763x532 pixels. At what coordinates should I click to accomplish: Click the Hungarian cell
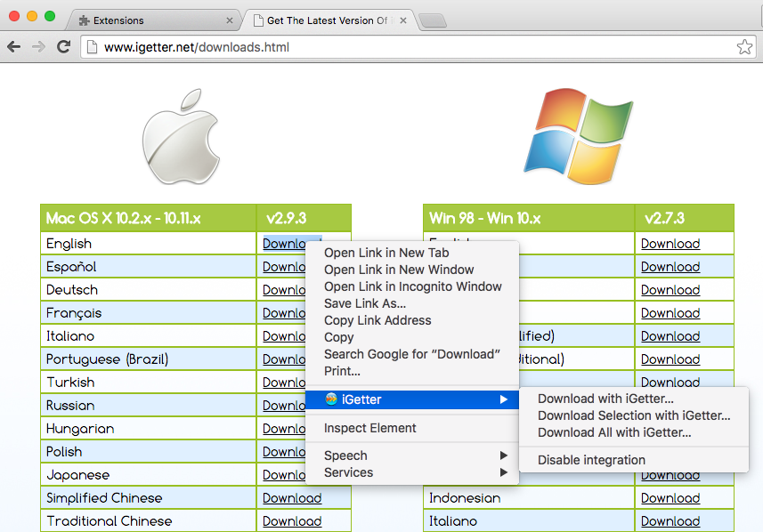point(149,429)
